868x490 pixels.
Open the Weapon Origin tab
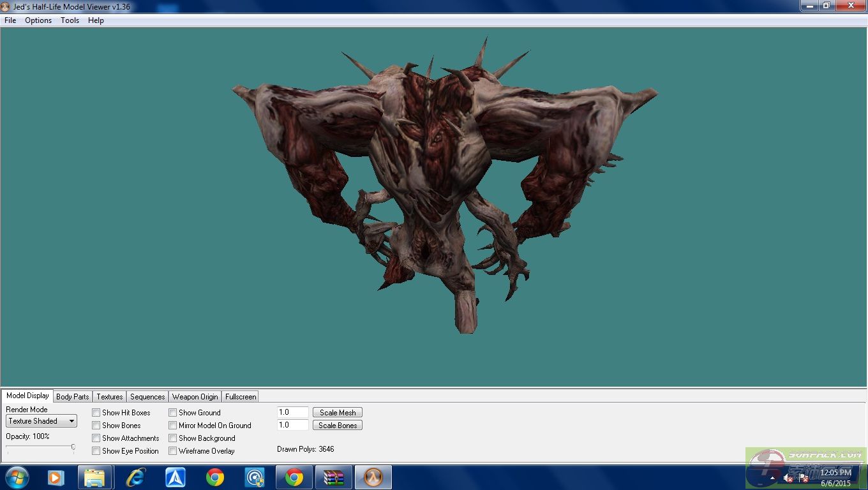(195, 397)
